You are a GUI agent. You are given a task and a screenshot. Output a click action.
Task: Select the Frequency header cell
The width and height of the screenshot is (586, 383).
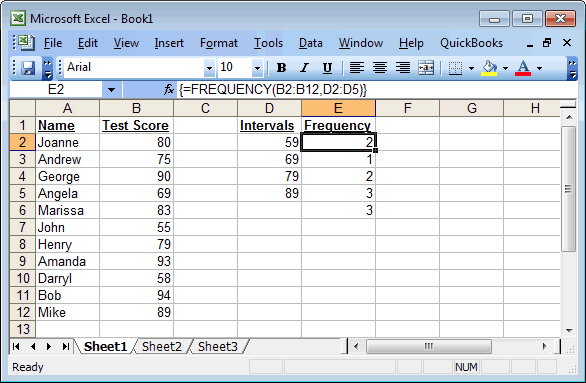tap(338, 125)
